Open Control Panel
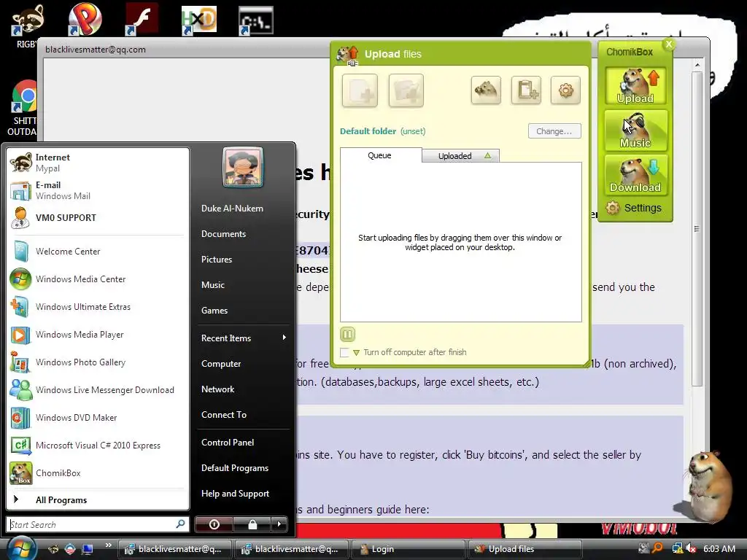747x560 pixels. point(228,443)
